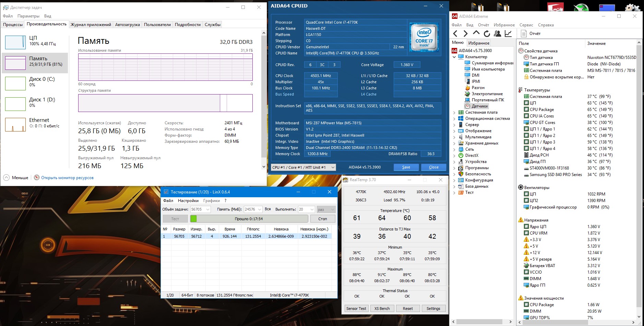Click the Диод PCH sensor icon
This screenshot has width=644, height=326.
click(x=526, y=155)
